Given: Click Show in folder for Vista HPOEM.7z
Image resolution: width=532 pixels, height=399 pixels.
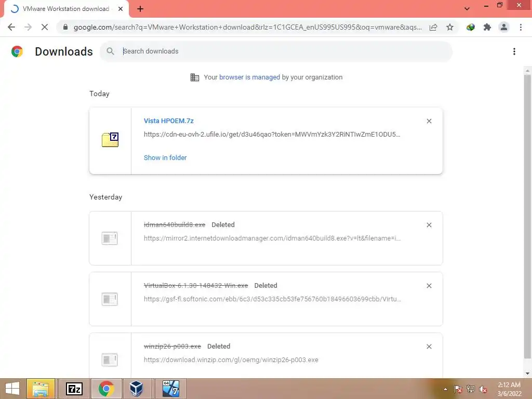Looking at the screenshot, I should [x=165, y=158].
